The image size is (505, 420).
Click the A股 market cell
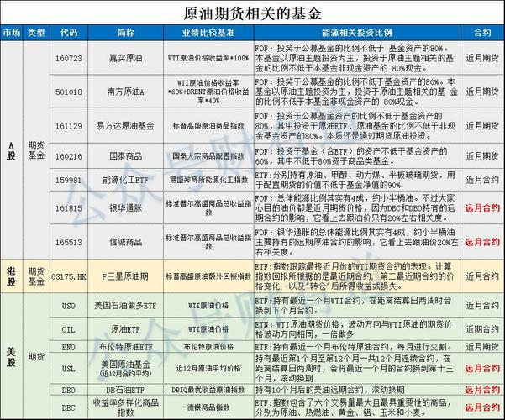11,150
